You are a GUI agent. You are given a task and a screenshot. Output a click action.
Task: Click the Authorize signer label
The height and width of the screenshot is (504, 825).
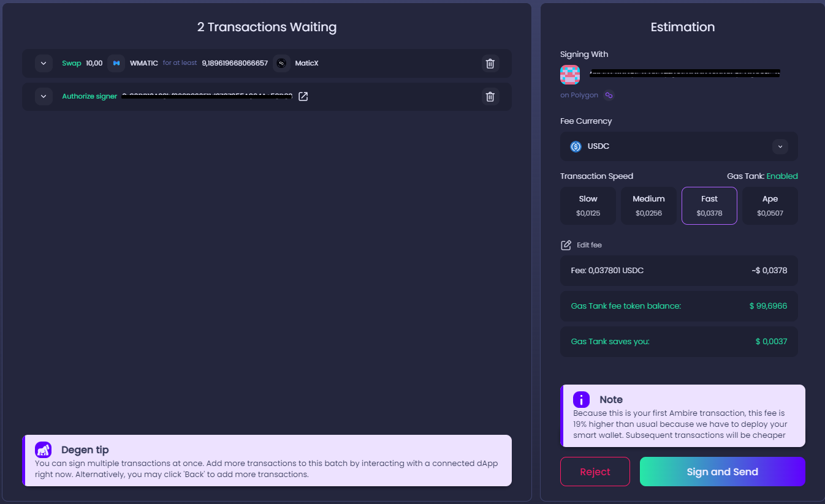click(89, 96)
